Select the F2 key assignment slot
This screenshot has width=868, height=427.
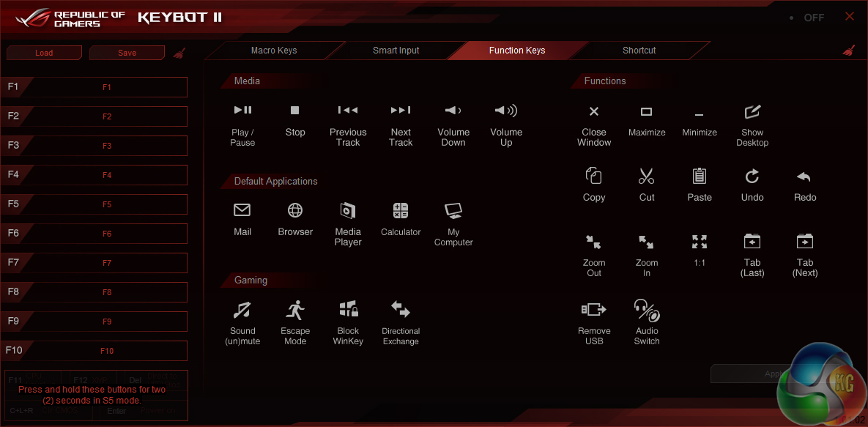click(x=94, y=116)
